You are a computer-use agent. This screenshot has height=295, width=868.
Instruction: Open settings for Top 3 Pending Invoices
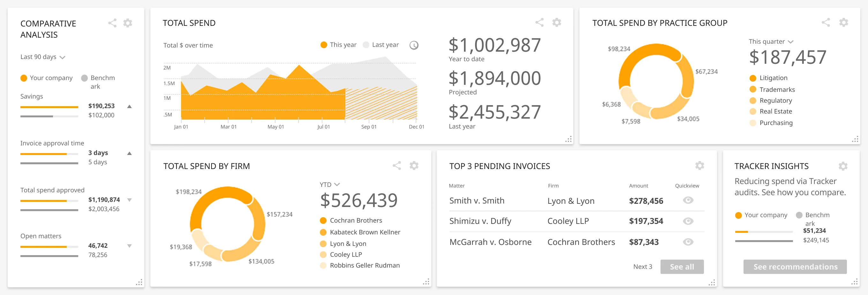[699, 166]
